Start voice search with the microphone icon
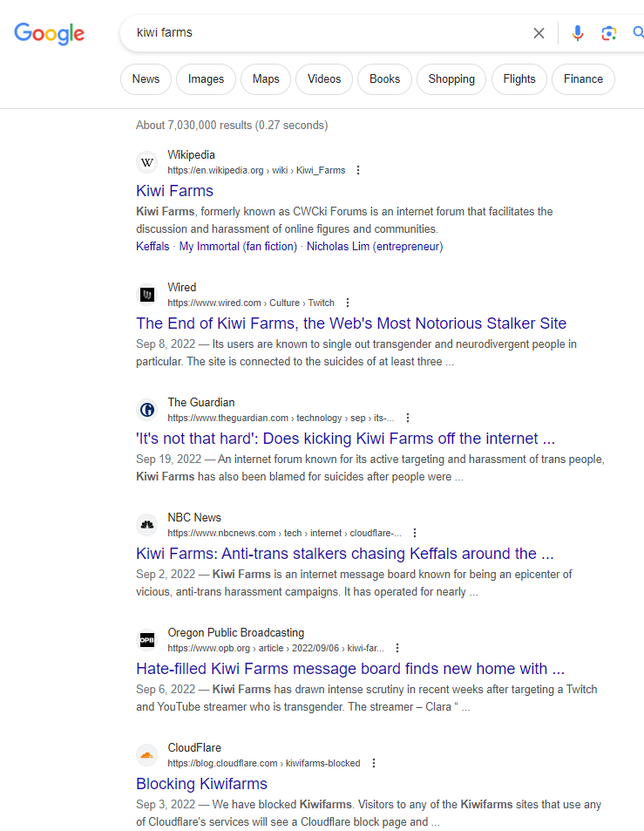The image size is (644, 831). [x=577, y=33]
